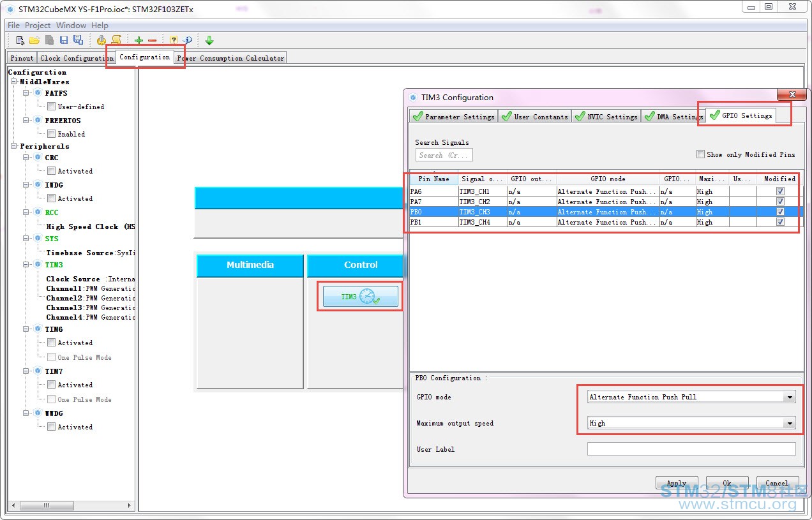Viewport: 812px width, 520px height.
Task: Open the User Constants tab
Action: [x=534, y=117]
